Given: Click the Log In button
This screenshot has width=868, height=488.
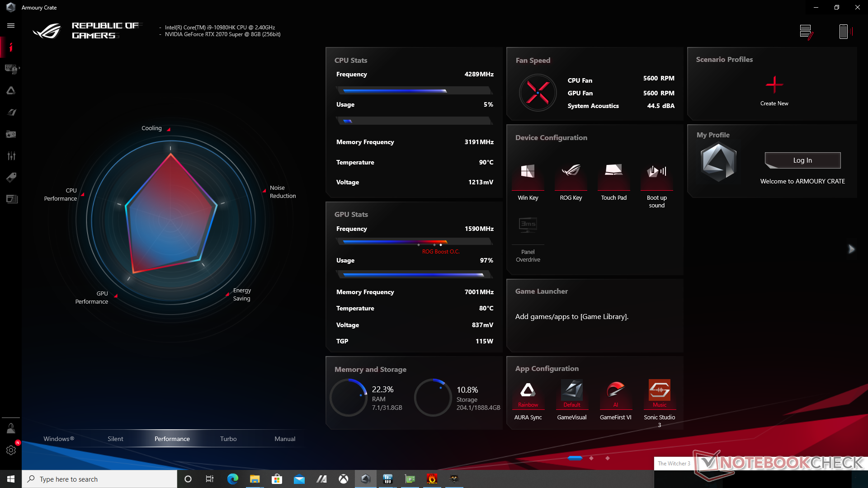Looking at the screenshot, I should click(x=802, y=160).
